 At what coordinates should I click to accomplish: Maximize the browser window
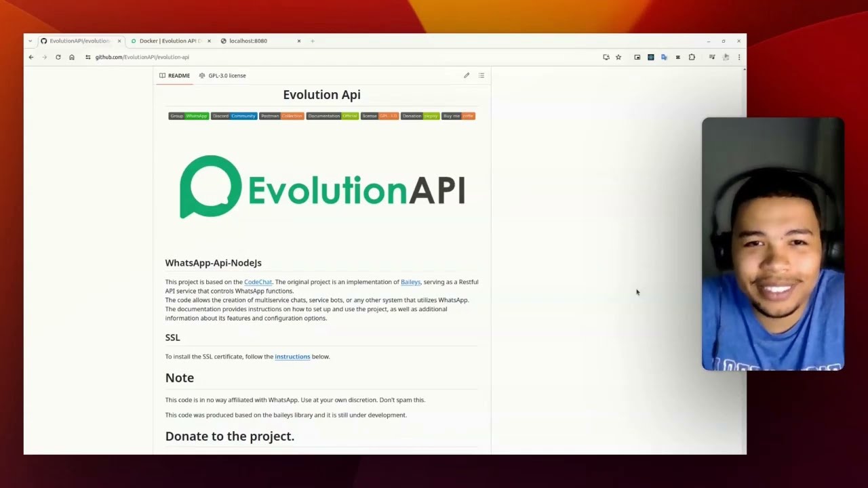click(x=724, y=41)
